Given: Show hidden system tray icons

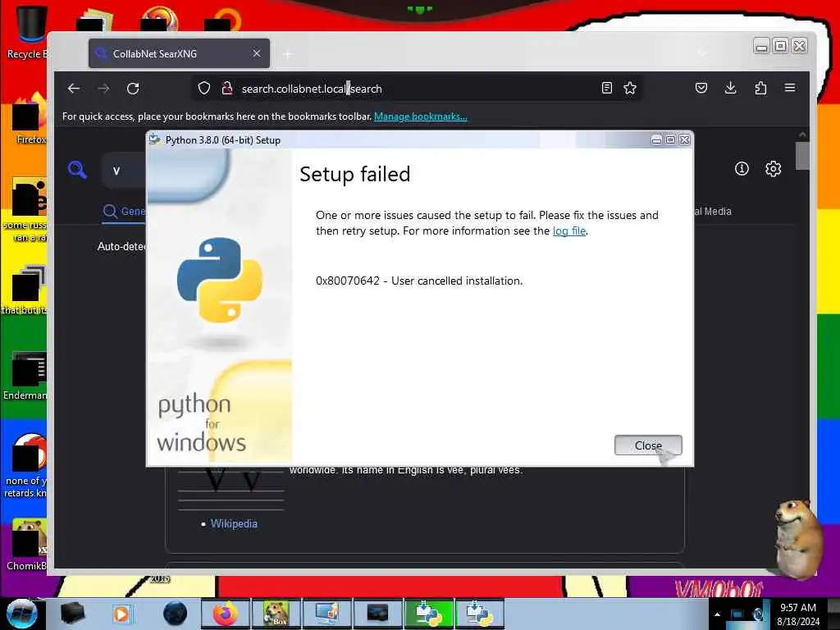Looking at the screenshot, I should (717, 614).
